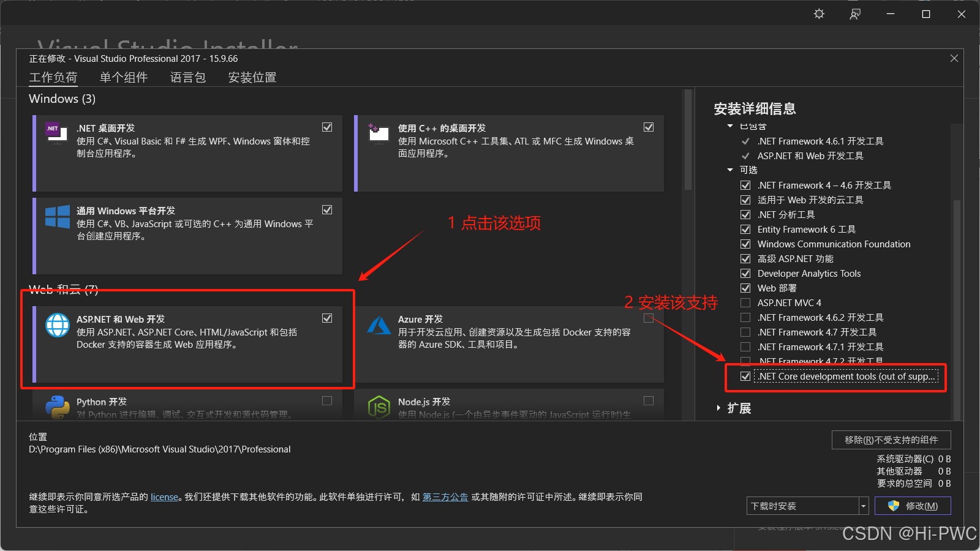Click the feedback icon in the title bar
980x551 pixels.
click(854, 13)
